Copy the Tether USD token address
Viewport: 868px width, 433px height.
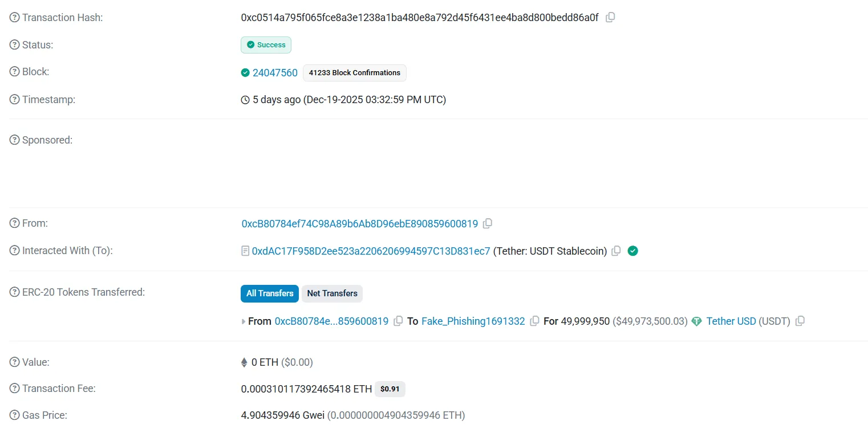tap(800, 321)
